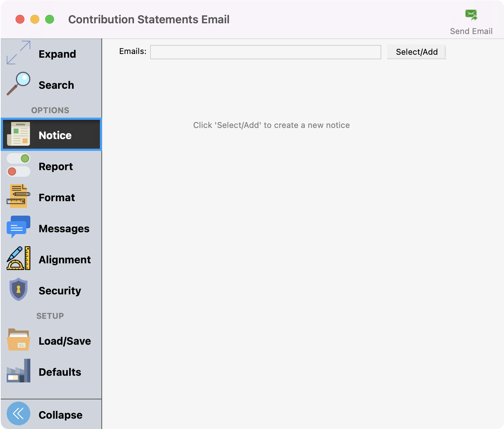Click the Send Email text label
The height and width of the screenshot is (429, 504).
tap(471, 31)
